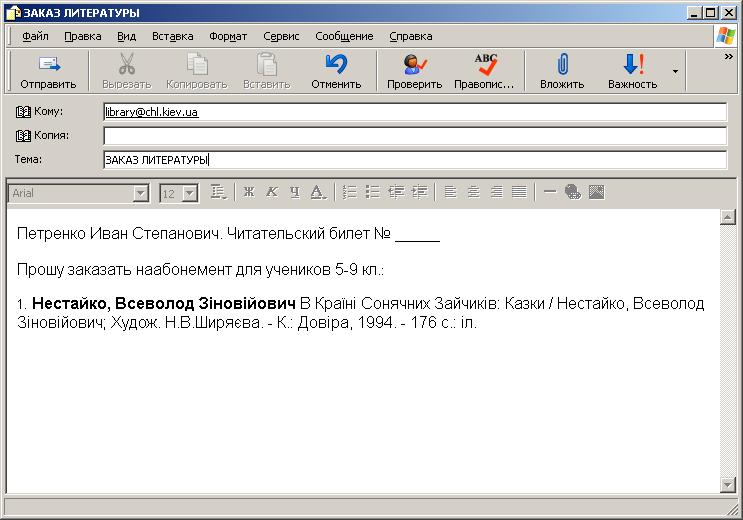Open the Сервис menu

coord(281,36)
